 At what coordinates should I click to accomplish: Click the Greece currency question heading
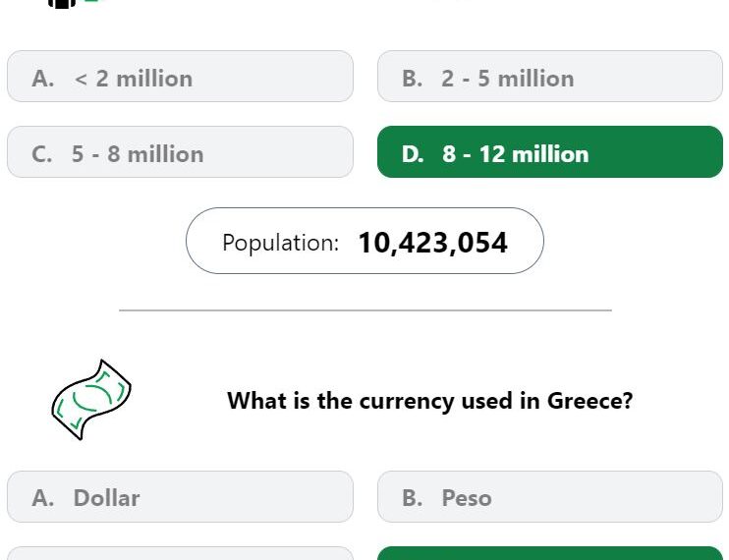430,401
